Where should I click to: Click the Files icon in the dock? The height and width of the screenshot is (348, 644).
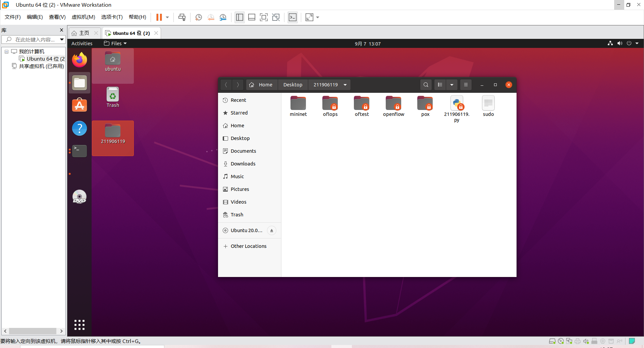point(79,83)
